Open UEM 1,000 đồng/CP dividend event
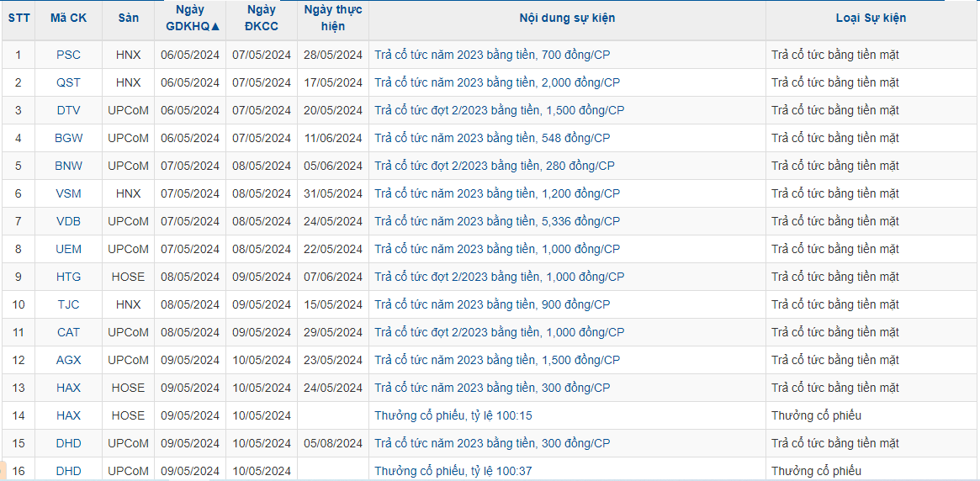 (x=497, y=249)
